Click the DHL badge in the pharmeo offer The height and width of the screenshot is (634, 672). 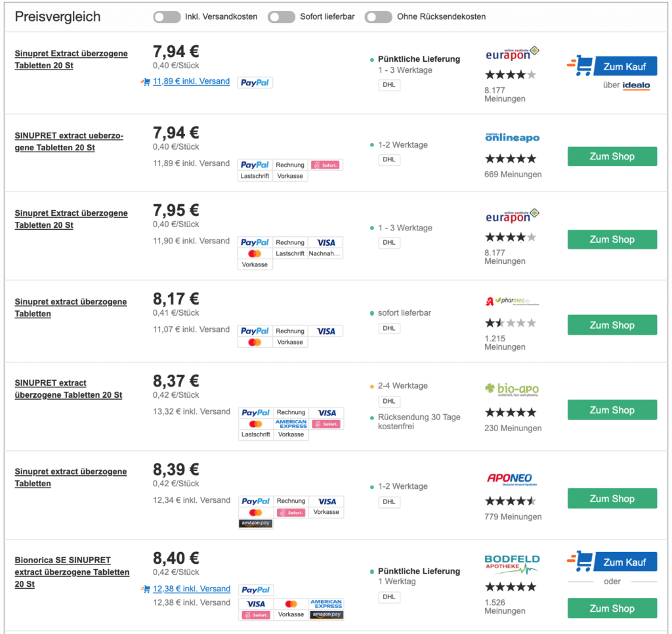pos(389,328)
